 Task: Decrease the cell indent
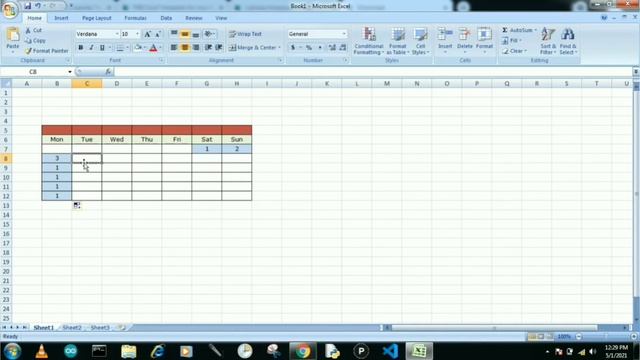209,48
